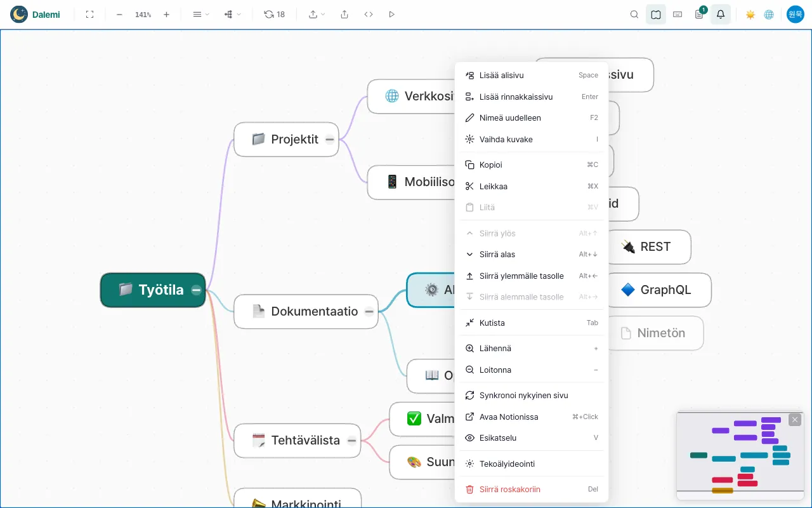Open the embed code icon
812x508 pixels.
pos(369,14)
